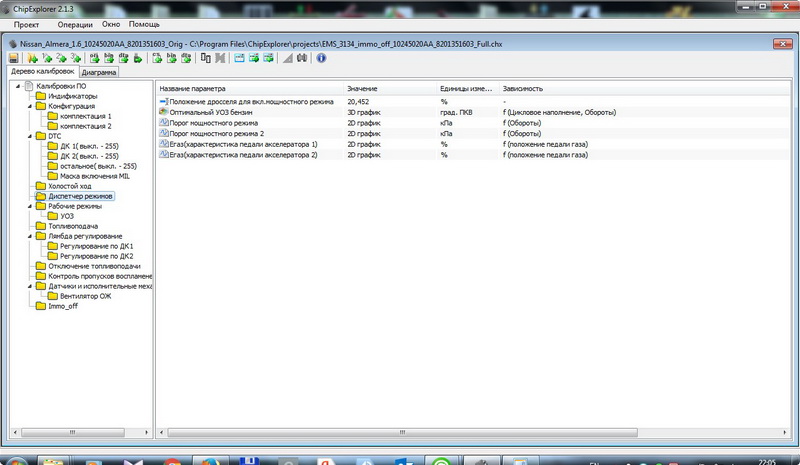The height and width of the screenshot is (465, 800).
Task: Select the Оптимальный УОЗ бензин parameter row
Action: coord(211,112)
